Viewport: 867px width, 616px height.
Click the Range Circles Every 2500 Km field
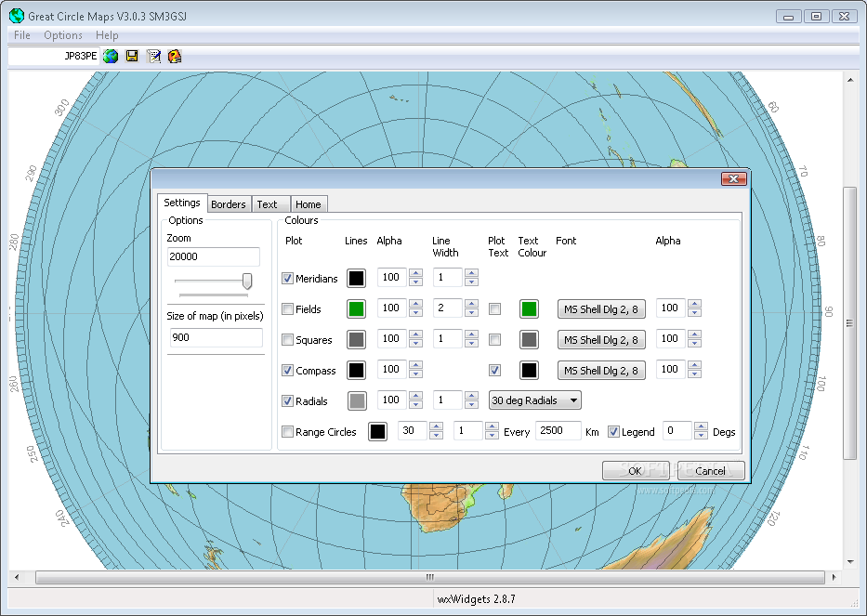tap(558, 431)
